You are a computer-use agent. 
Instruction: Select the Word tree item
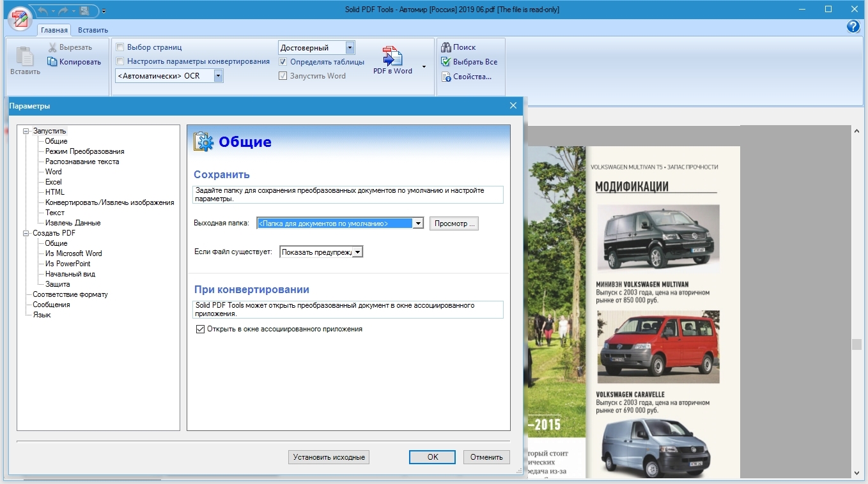[54, 172]
